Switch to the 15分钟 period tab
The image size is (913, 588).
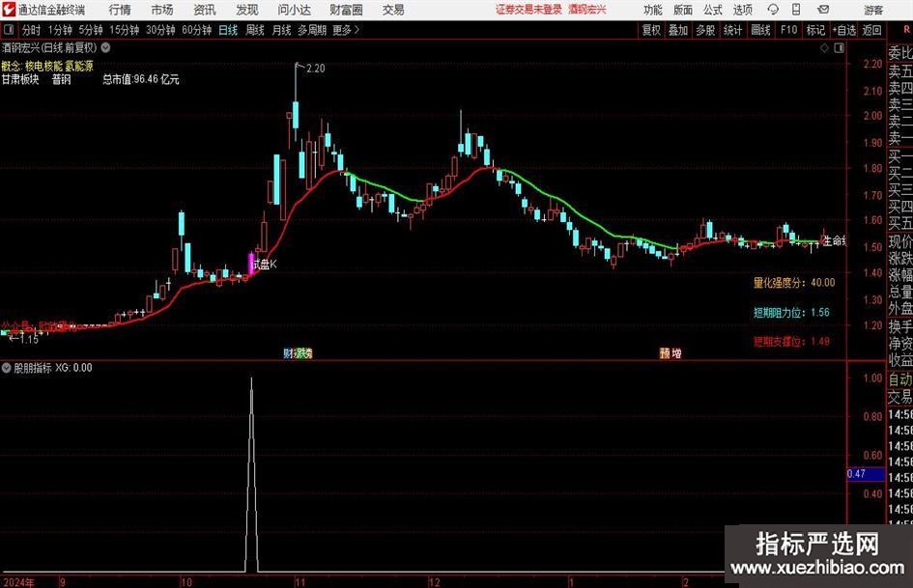[124, 30]
